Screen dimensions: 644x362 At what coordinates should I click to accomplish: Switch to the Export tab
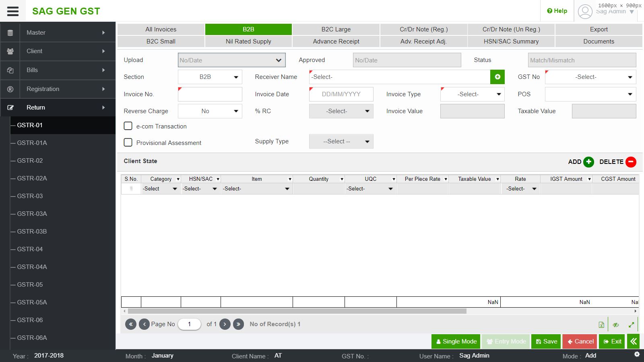599,29
